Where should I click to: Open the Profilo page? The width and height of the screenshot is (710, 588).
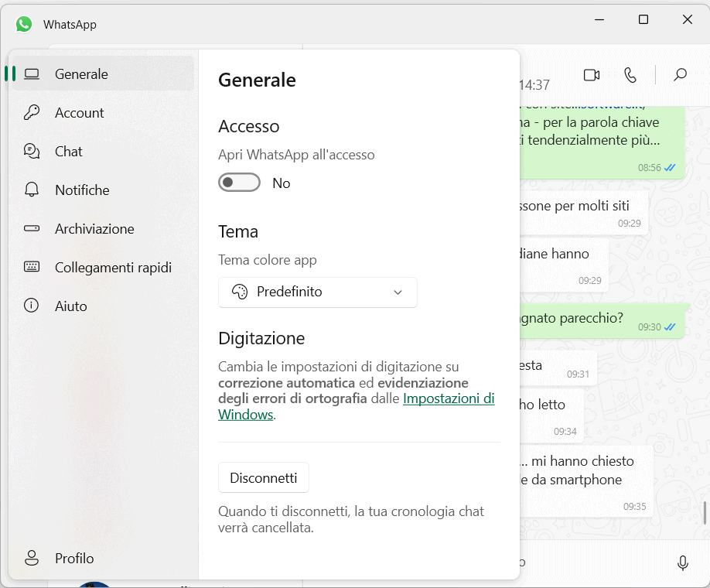[103, 558]
